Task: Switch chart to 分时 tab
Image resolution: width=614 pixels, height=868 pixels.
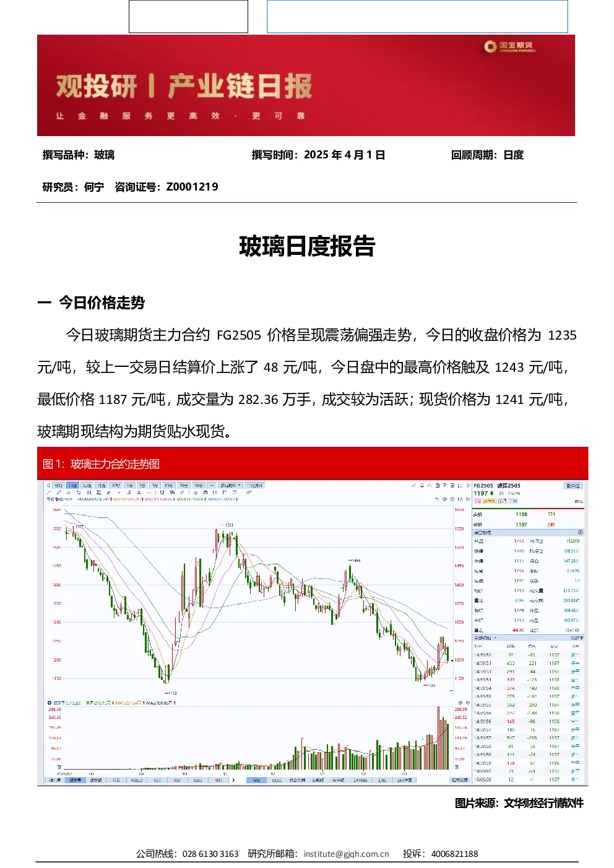Action: [x=58, y=486]
